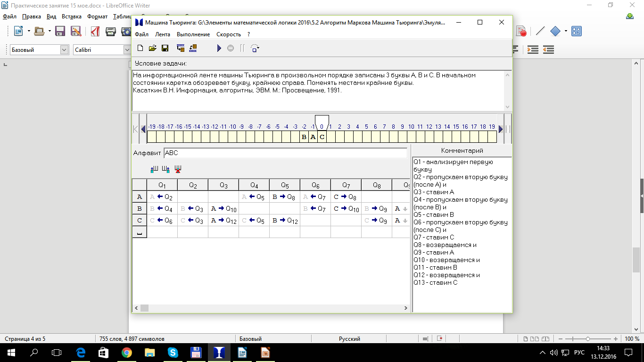This screenshot has height=362, width=644.
Task: Jump to the far right tape end
Action: pyautogui.click(x=508, y=129)
